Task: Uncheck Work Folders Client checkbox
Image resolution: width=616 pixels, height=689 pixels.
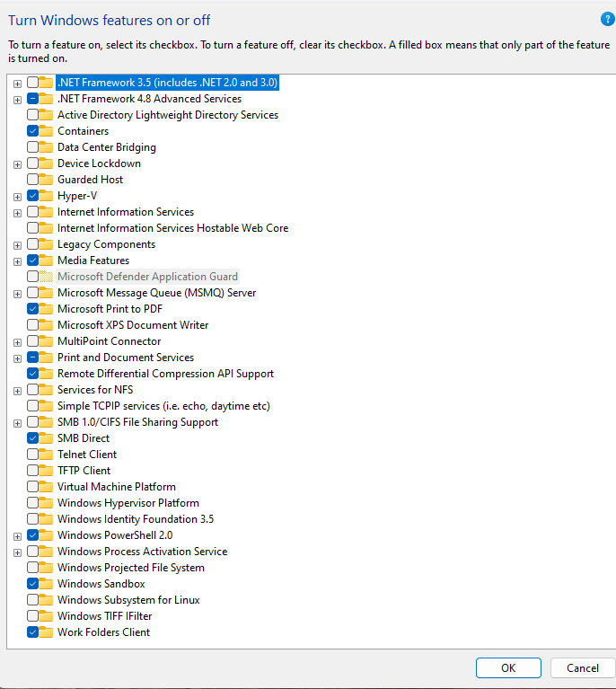Action: 32,632
